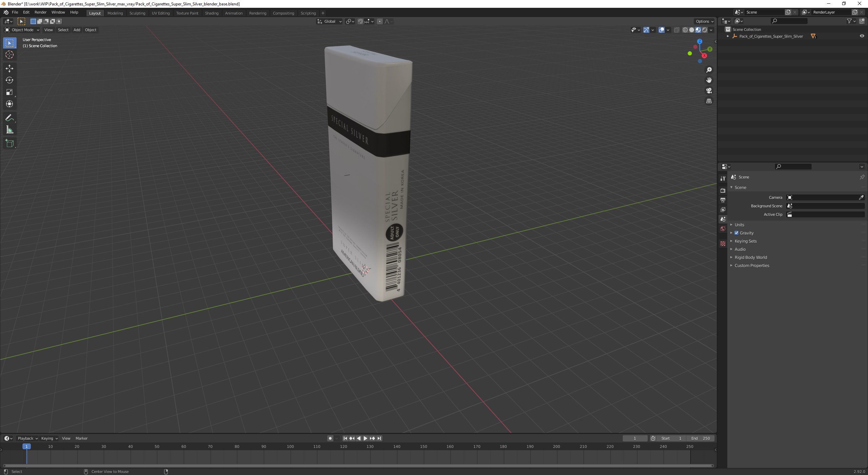
Task: Toggle auto keying record button
Action: click(x=330, y=438)
